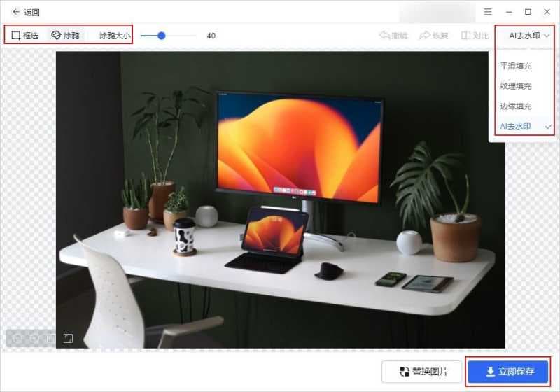
Task: Click the 涂抹大小 brush size slider handle
Action: pos(162,35)
